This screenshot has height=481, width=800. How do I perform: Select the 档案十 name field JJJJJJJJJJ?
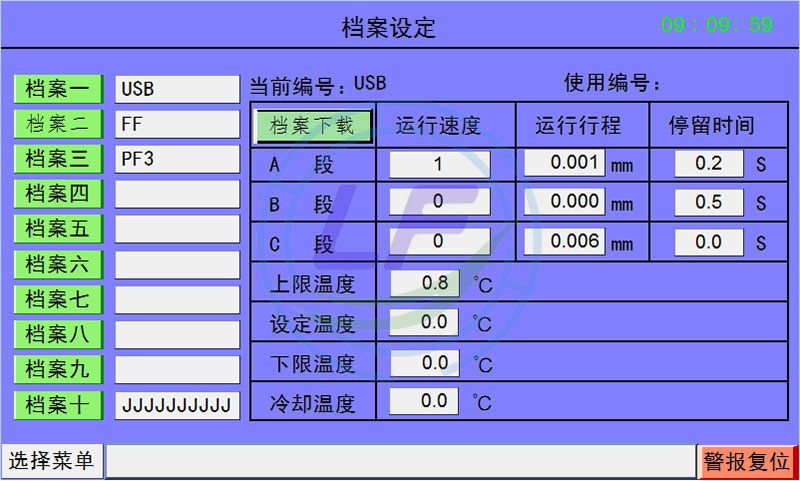(x=177, y=405)
